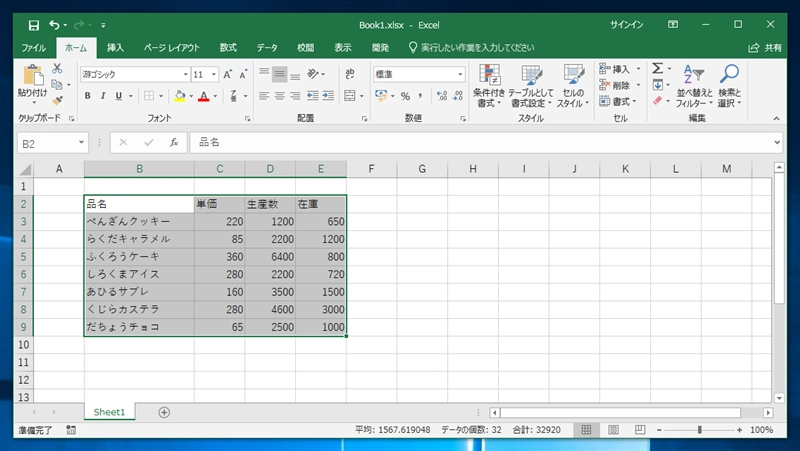800x451 pixels.
Task: Apply yellow fill color bucket
Action: (180, 96)
